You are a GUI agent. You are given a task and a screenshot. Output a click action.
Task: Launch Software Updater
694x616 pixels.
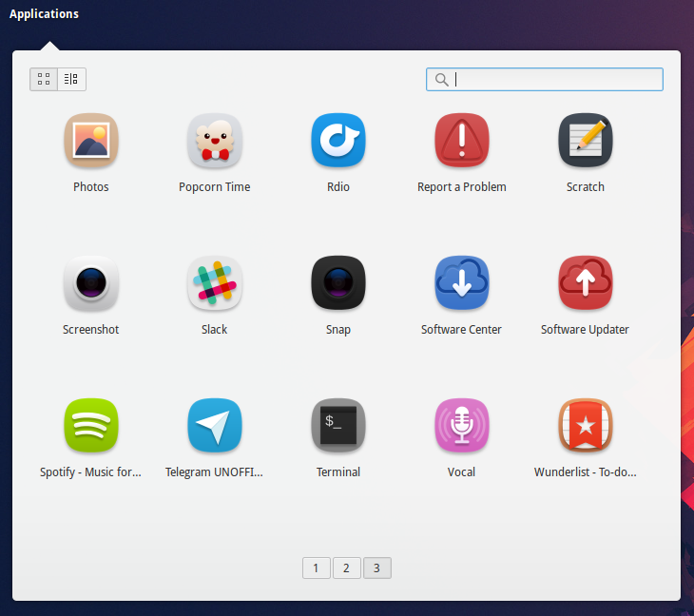coord(585,283)
